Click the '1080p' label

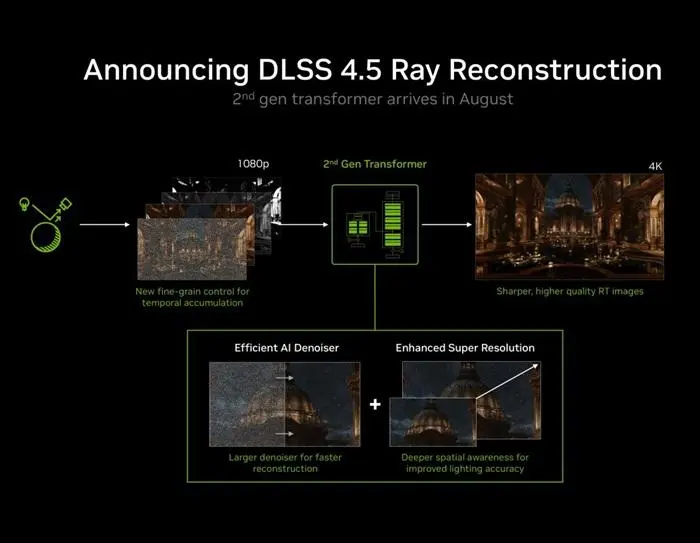253,164
